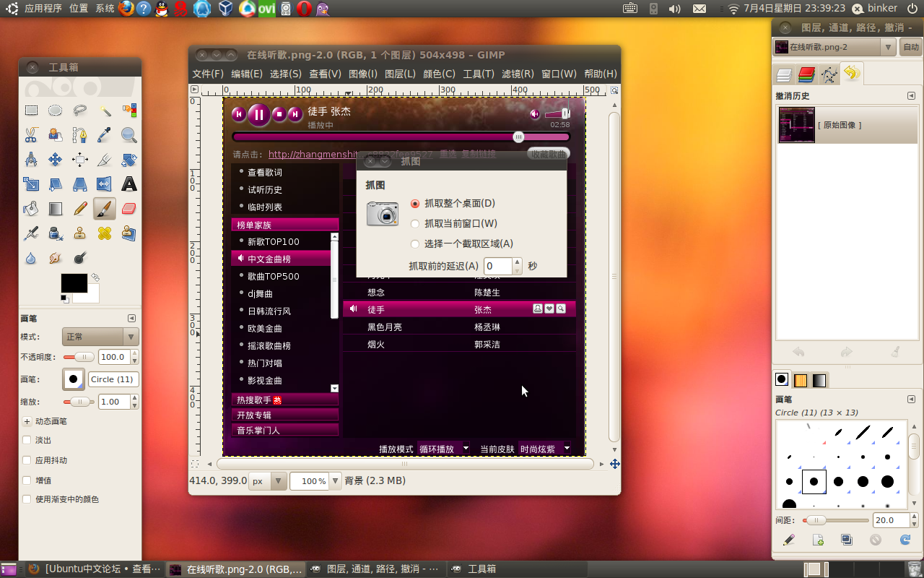
Task: Select the Free Select lasso tool
Action: tap(80, 111)
